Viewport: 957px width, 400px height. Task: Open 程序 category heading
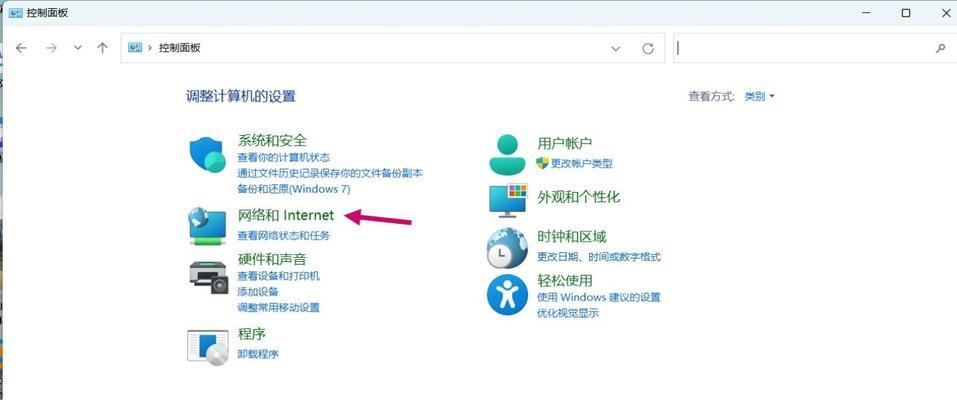pyautogui.click(x=251, y=334)
